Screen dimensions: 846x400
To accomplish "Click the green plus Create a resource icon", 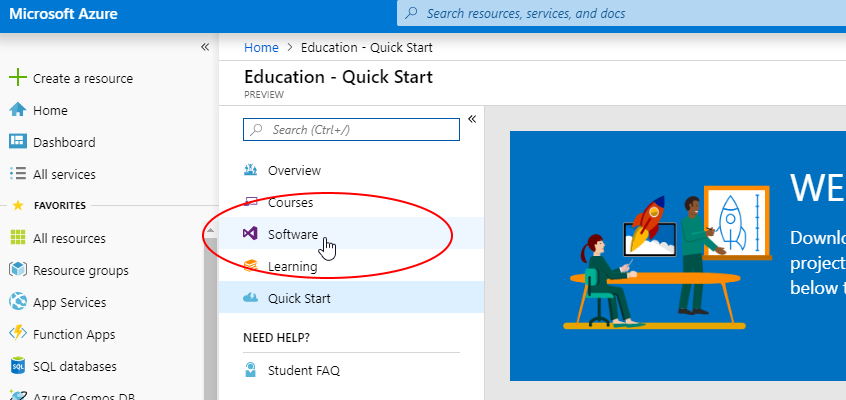I will pyautogui.click(x=18, y=78).
